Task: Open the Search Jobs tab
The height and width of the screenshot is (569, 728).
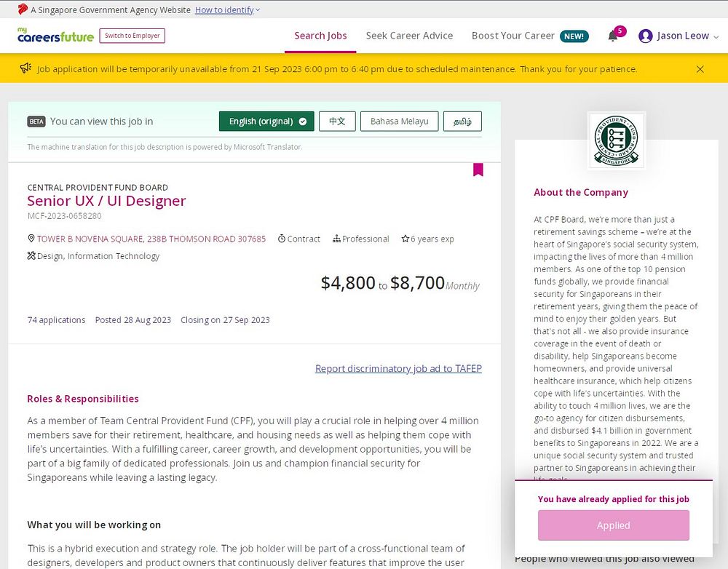Action: point(320,36)
